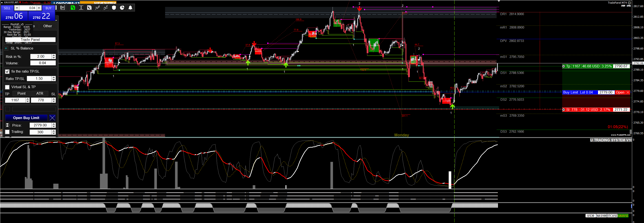Open the bell alerts icon
Viewport: 644px width, 223px height.
[131, 8]
